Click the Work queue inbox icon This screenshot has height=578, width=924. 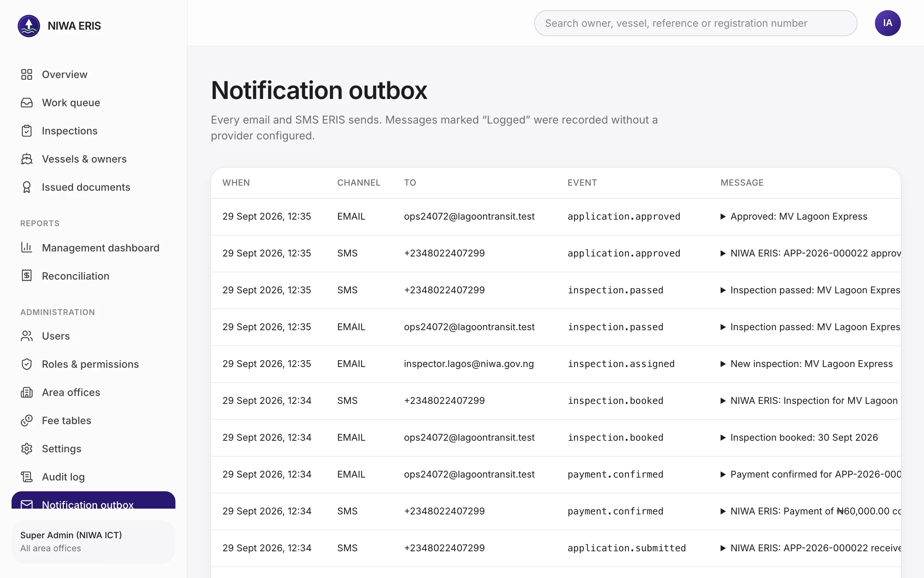coord(27,103)
